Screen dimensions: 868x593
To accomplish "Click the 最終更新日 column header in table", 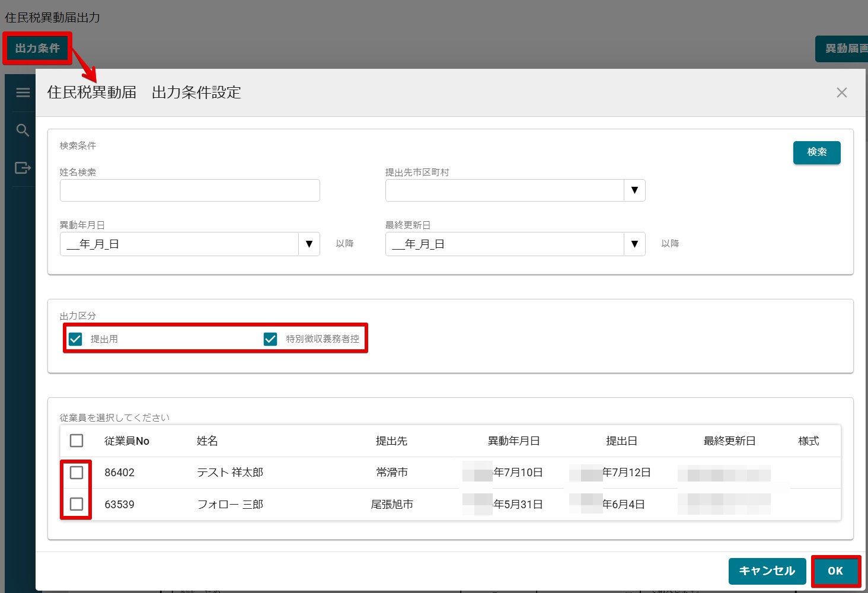I will point(729,441).
